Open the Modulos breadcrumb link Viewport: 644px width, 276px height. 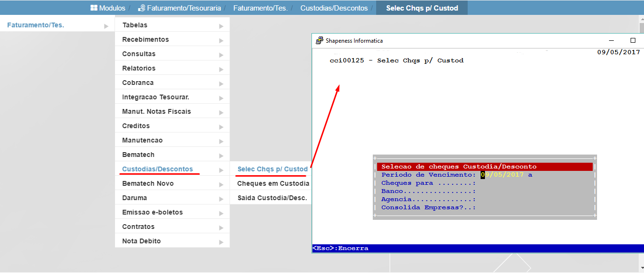[x=112, y=8]
